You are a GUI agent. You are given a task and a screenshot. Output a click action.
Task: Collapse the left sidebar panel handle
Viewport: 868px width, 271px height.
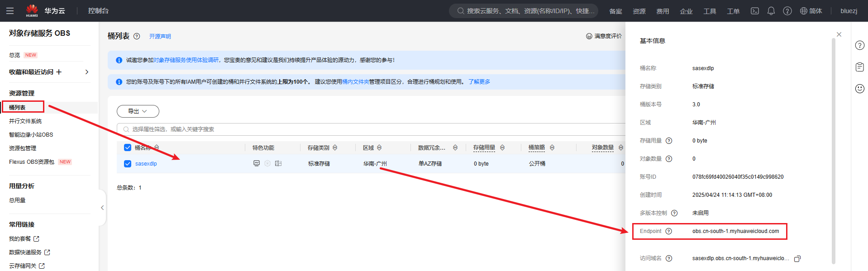tap(102, 208)
